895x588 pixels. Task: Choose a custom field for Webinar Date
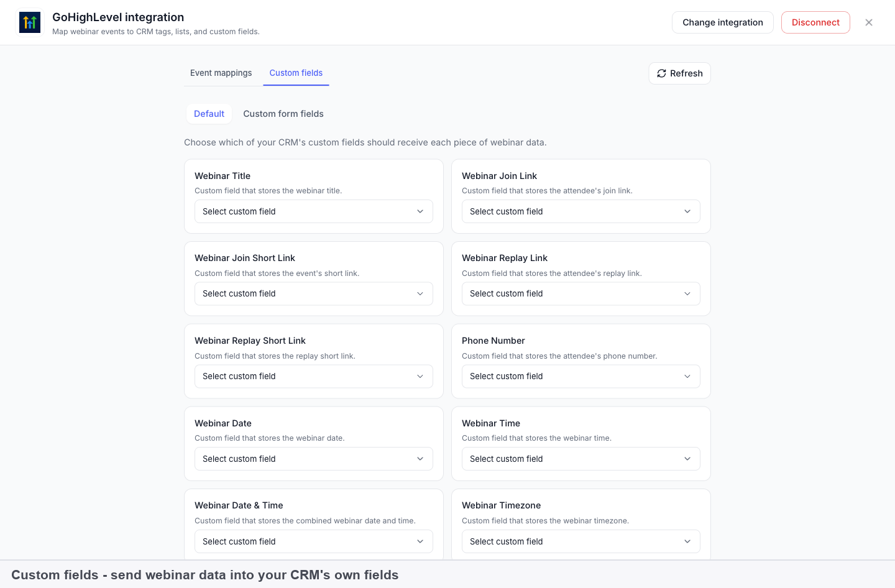pyautogui.click(x=314, y=459)
